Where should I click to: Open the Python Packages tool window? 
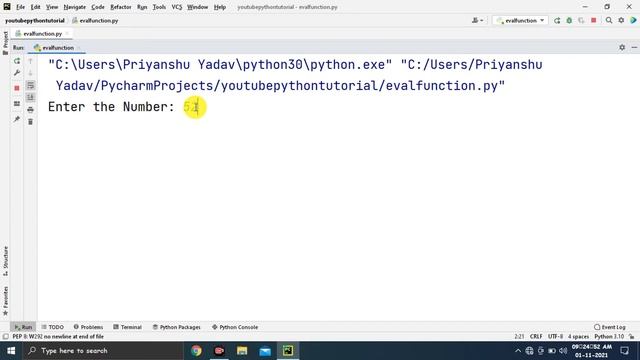click(176, 327)
